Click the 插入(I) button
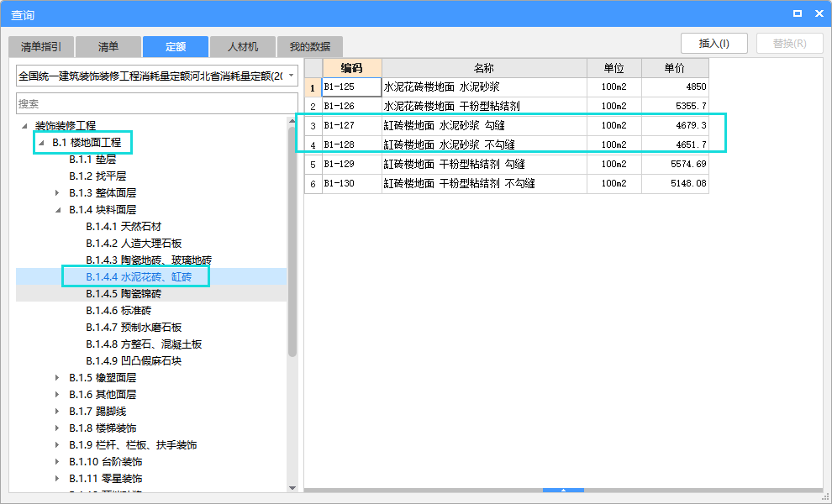The image size is (832, 504). coord(714,43)
